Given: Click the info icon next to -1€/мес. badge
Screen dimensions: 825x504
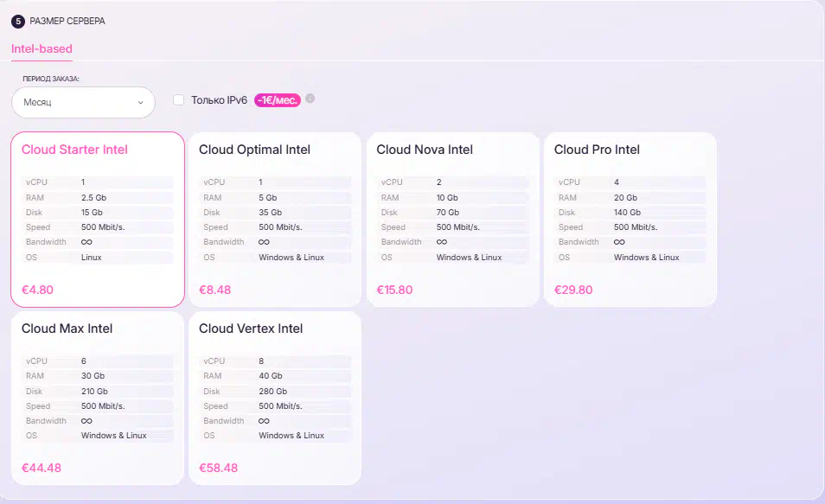Looking at the screenshot, I should 310,99.
